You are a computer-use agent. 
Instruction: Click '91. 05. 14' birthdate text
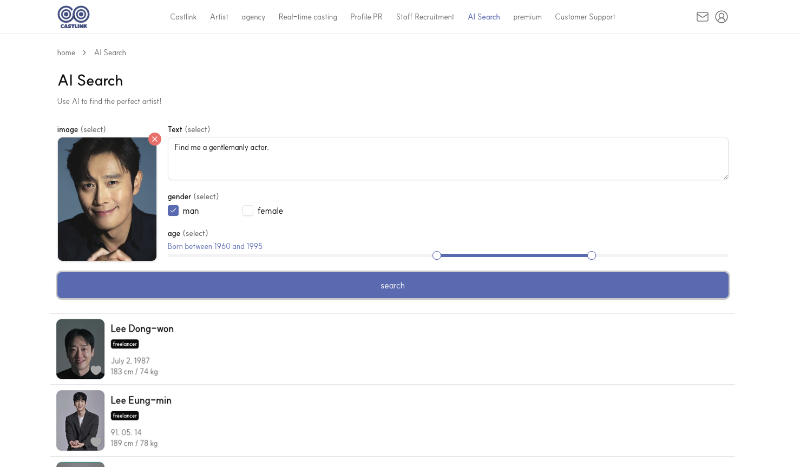[x=126, y=432]
